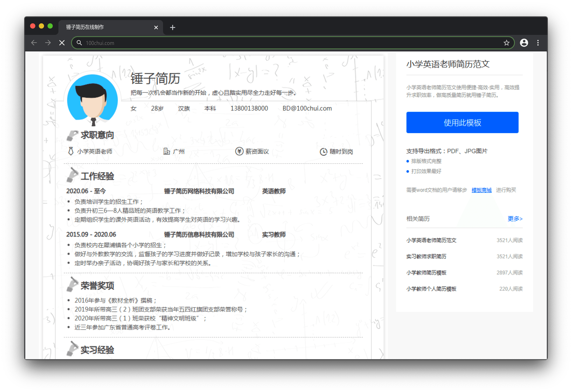
Task: Click the yen icon next to 薪资面议
Action: coord(239,151)
